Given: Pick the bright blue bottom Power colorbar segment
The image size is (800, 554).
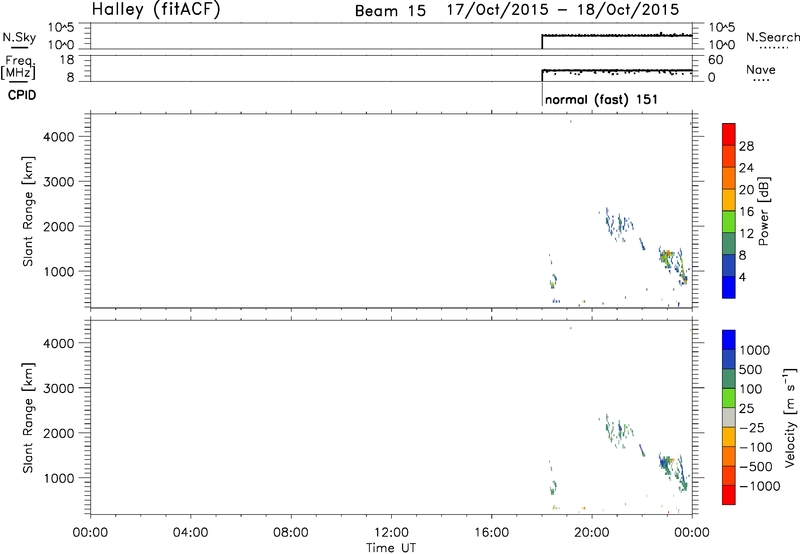Looking at the screenshot, I should click(729, 287).
